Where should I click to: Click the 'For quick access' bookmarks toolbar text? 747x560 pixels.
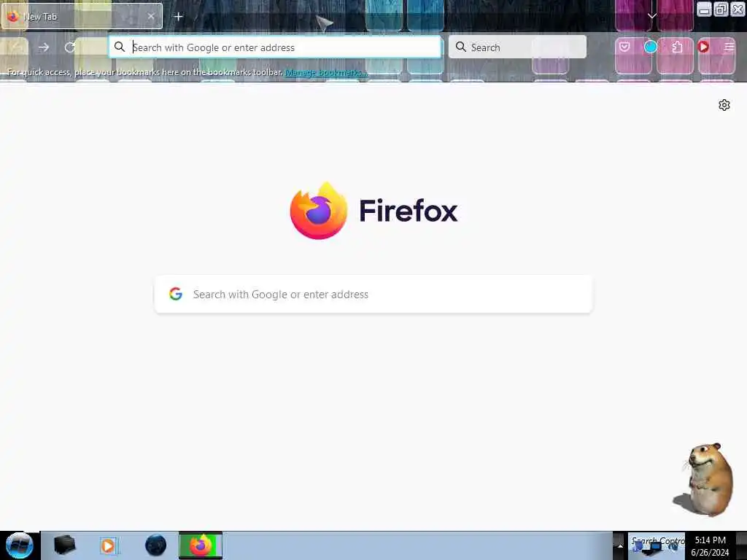click(x=145, y=72)
